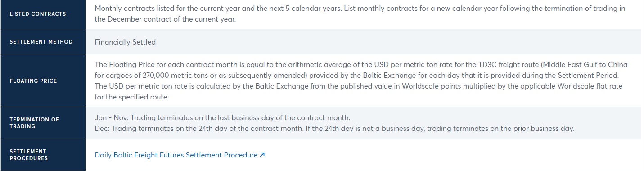Click the Settlement Method row header
This screenshot has height=171, width=644.
(43, 42)
